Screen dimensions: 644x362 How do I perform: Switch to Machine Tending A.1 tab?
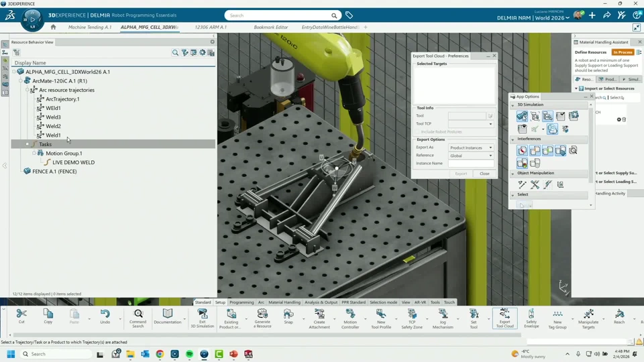[89, 27]
